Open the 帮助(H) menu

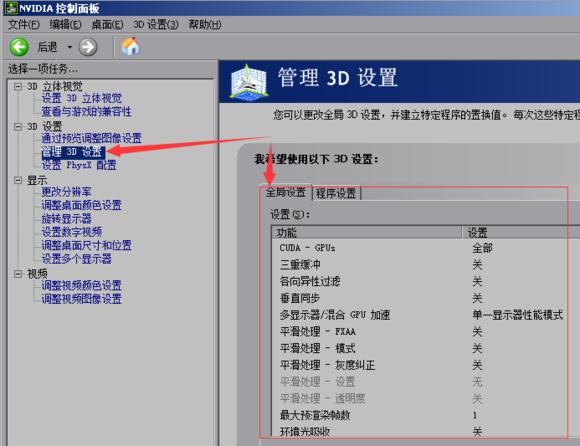click(x=205, y=25)
